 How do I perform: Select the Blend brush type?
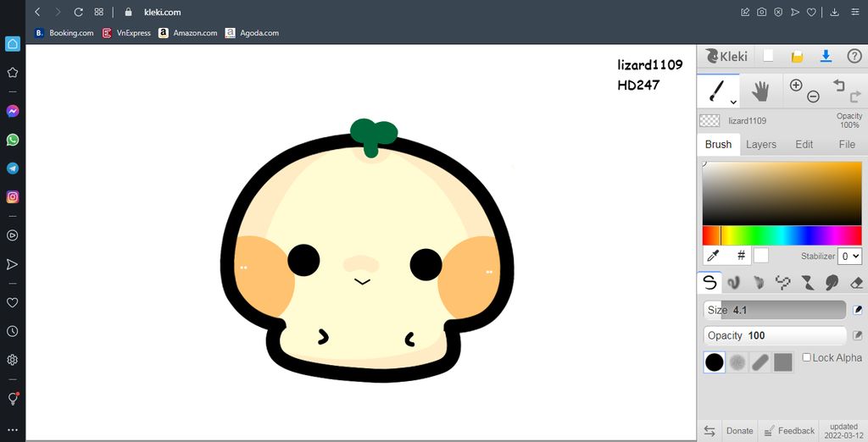pyautogui.click(x=733, y=283)
